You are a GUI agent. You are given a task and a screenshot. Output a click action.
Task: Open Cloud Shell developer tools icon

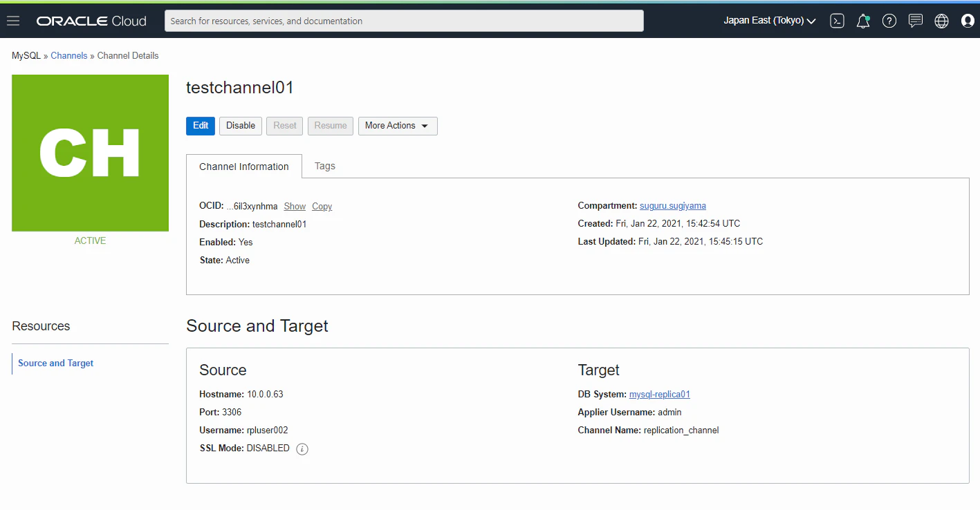coord(837,21)
